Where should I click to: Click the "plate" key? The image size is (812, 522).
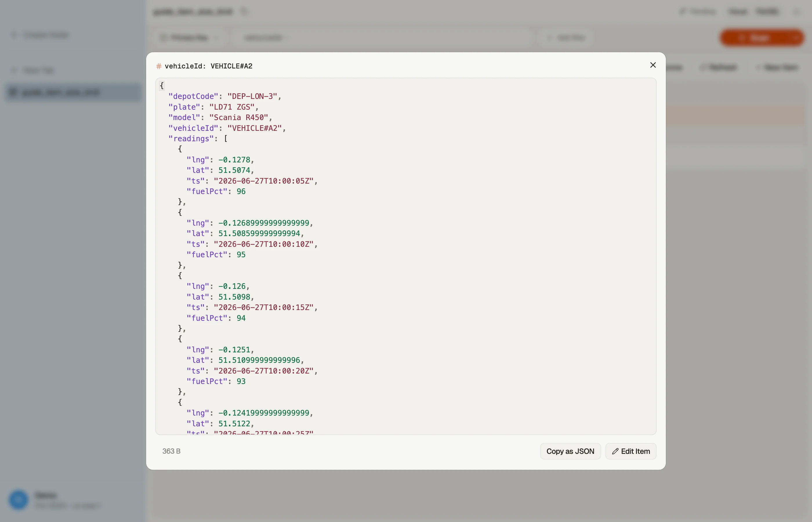point(184,107)
